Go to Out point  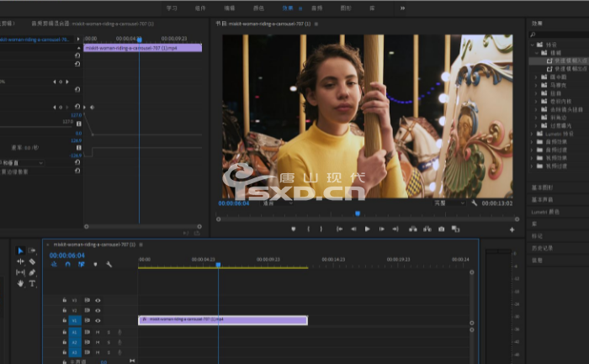[395, 229]
